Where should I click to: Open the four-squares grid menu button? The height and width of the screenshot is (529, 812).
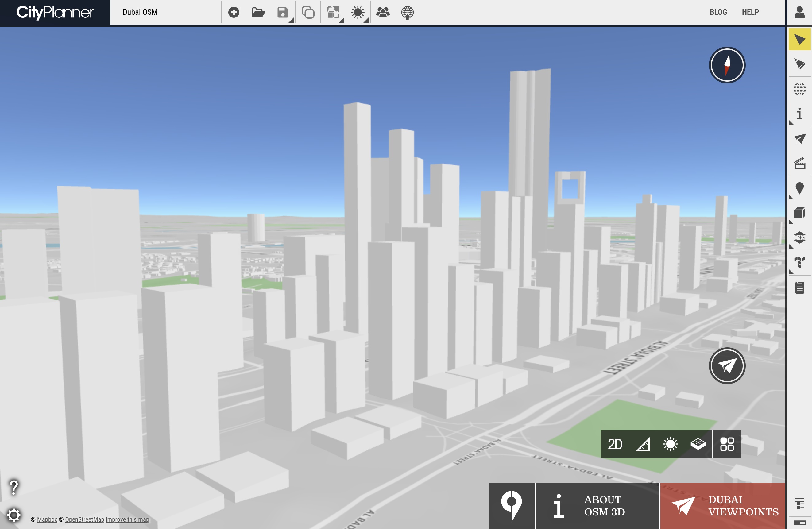point(727,444)
